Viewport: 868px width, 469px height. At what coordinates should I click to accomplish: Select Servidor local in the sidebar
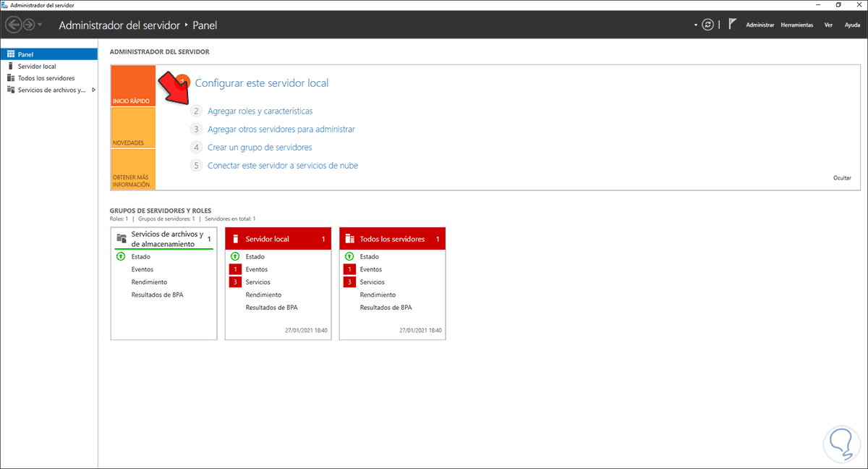click(49, 66)
